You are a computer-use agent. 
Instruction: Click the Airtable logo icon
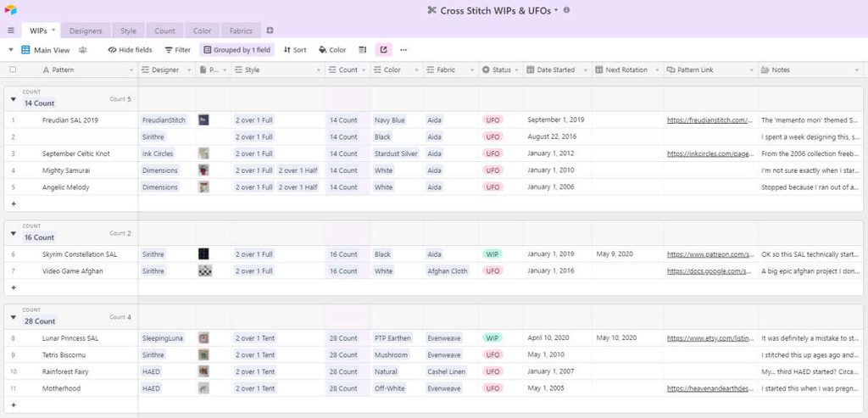10,9
